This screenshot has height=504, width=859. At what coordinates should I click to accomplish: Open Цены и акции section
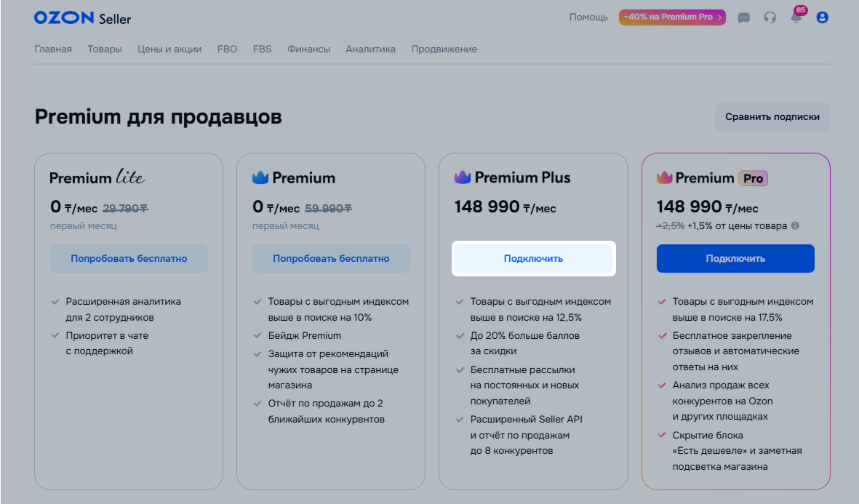169,49
